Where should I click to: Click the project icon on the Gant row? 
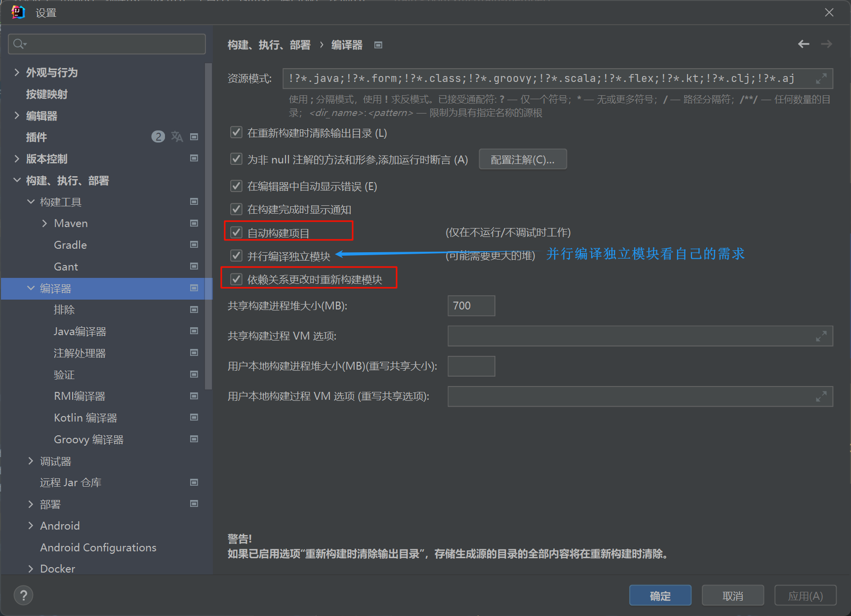194,266
